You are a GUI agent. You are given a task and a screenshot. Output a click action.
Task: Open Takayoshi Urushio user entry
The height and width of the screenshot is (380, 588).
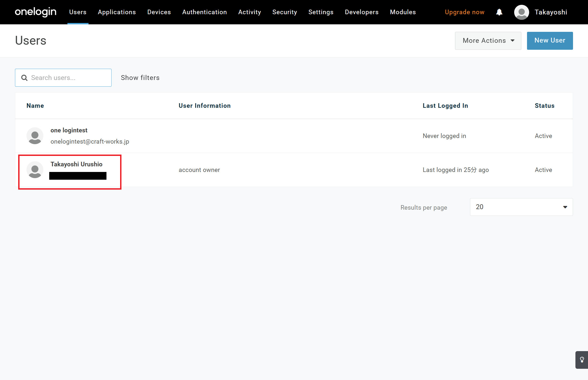pos(77,164)
